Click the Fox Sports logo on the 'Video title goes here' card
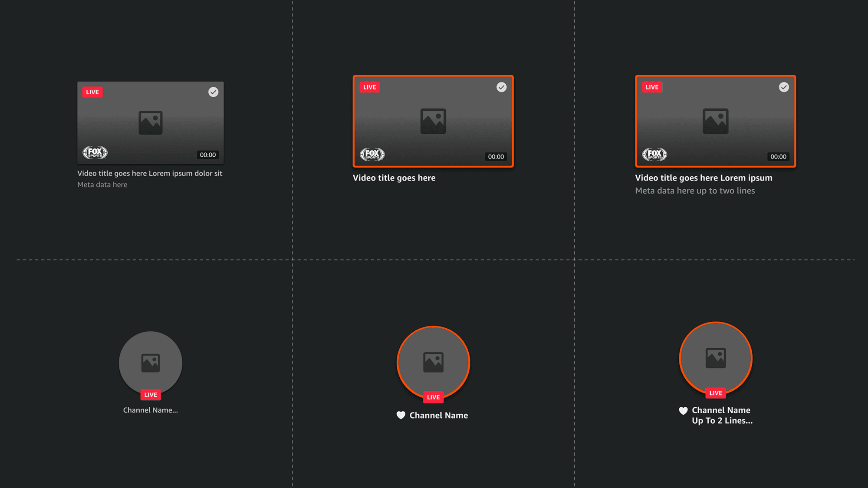Screen dimensions: 868x488 point(372,154)
